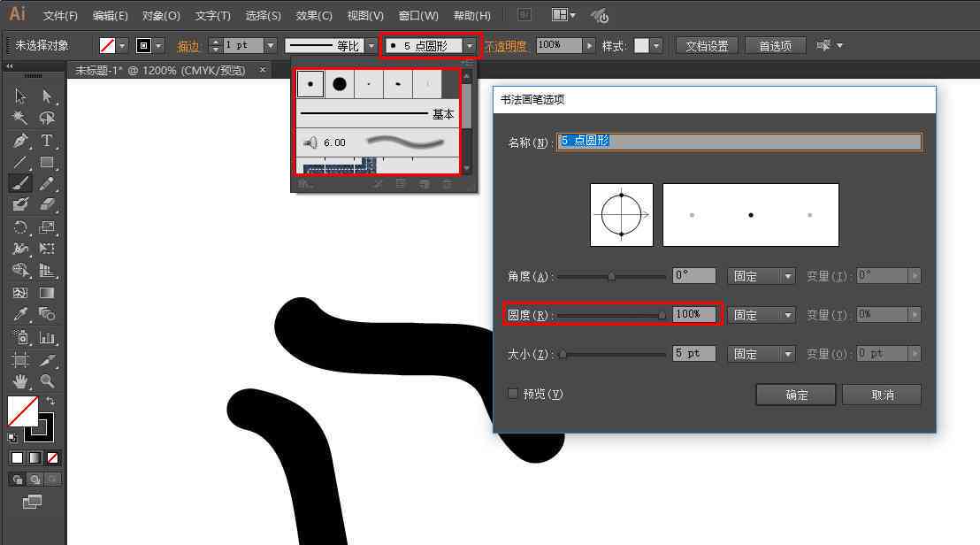Image resolution: width=980 pixels, height=545 pixels.
Task: Select the Artboard tool
Action: (x=20, y=360)
